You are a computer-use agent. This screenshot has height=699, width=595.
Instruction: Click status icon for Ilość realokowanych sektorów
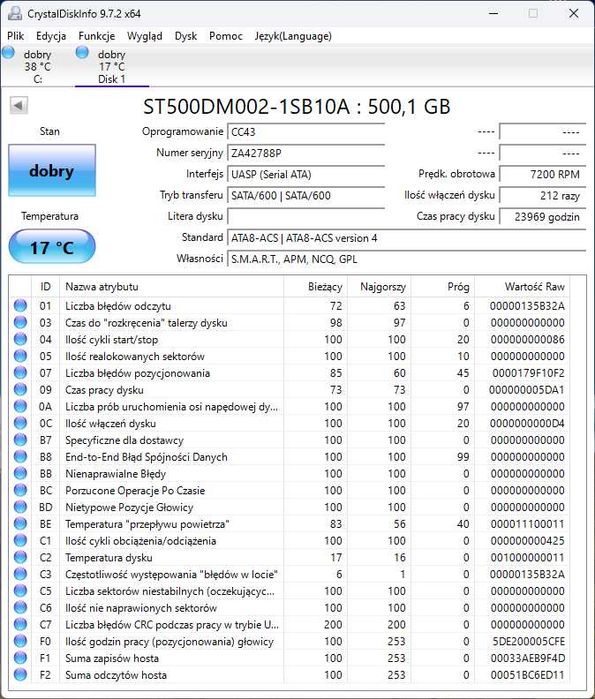[x=20, y=356]
